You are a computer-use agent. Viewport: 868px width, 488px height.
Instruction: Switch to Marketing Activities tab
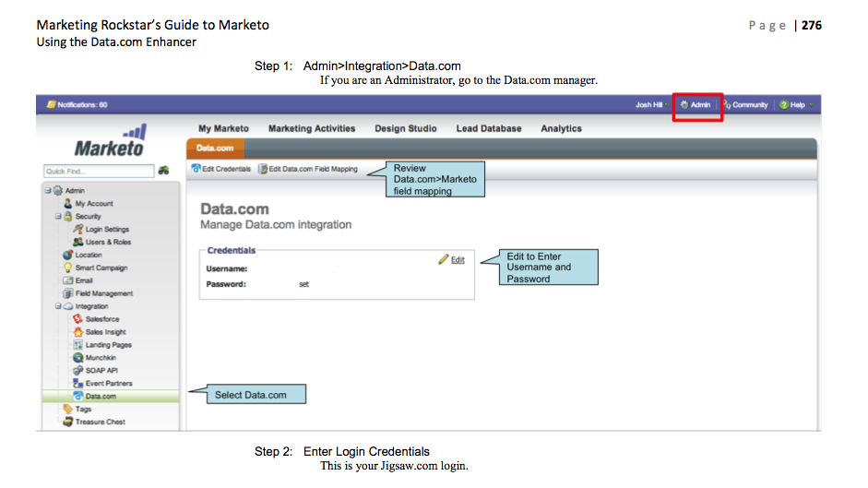click(312, 128)
